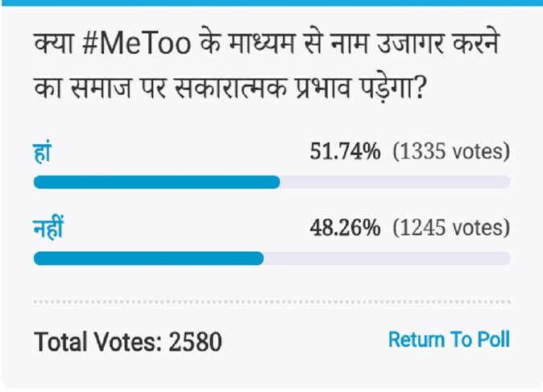Click the (1335 votes) count

(451, 151)
